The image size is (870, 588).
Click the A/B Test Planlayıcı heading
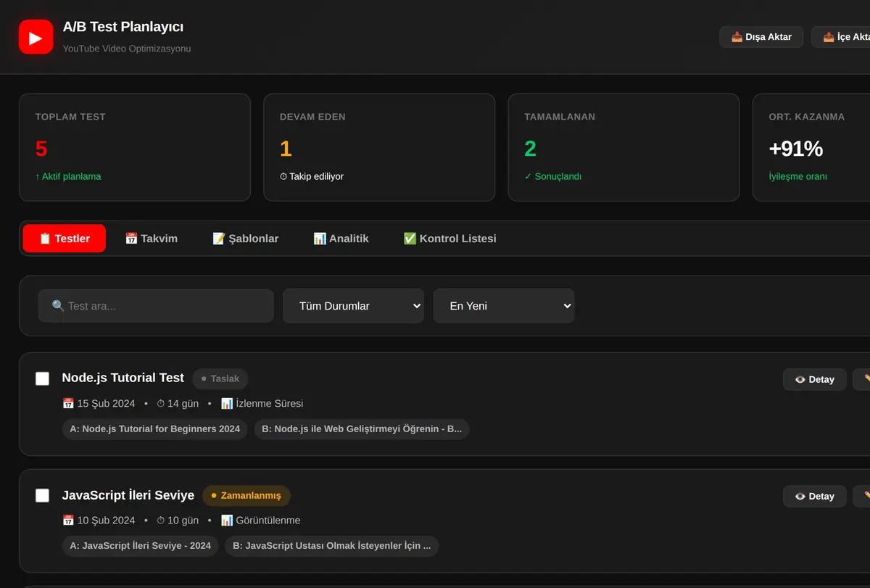(123, 27)
